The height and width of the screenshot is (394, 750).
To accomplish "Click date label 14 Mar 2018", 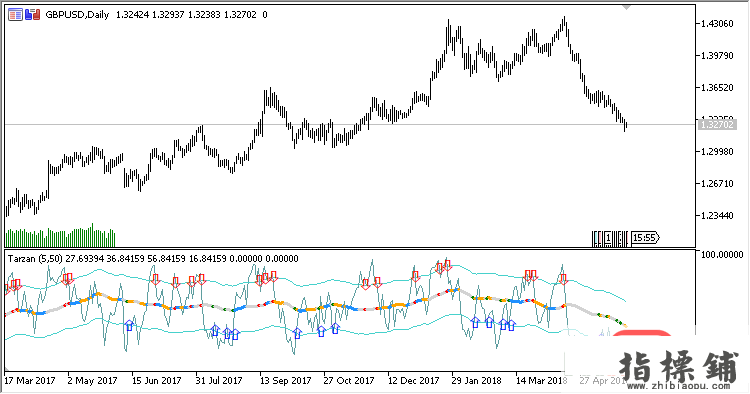I will coord(541,381).
